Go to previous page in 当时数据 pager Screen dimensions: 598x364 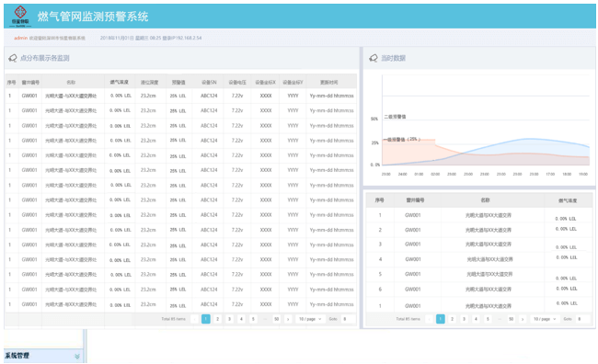429,319
